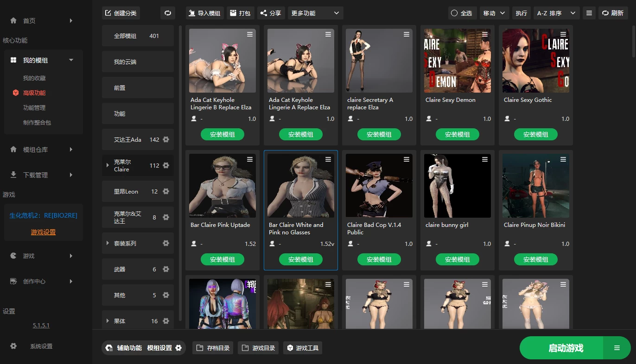Open gear settings for 里昂Leon category

click(x=166, y=191)
